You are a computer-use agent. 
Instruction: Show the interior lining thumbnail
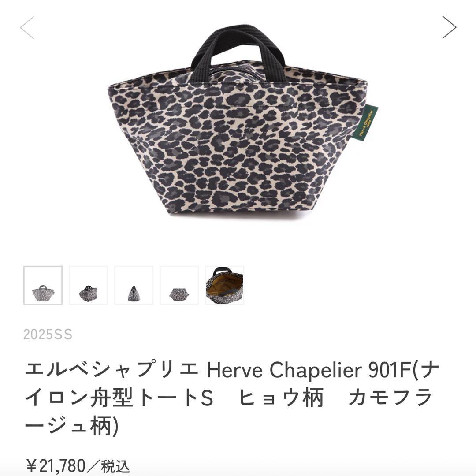coord(225,285)
